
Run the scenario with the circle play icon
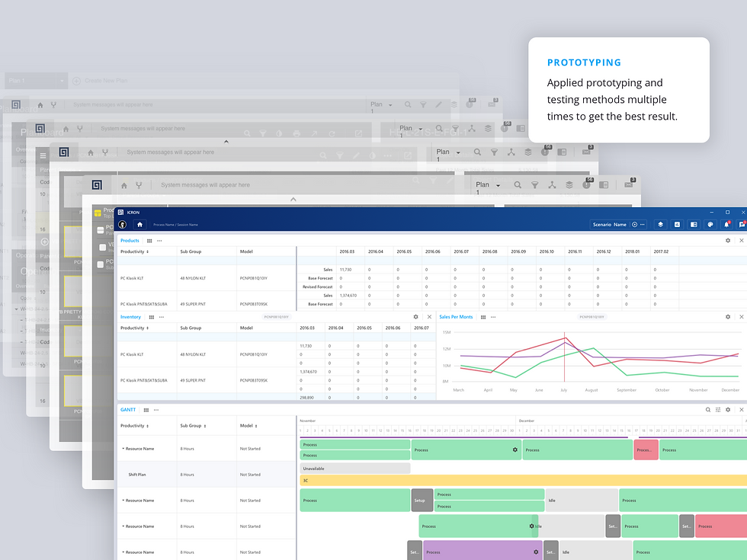634,224
